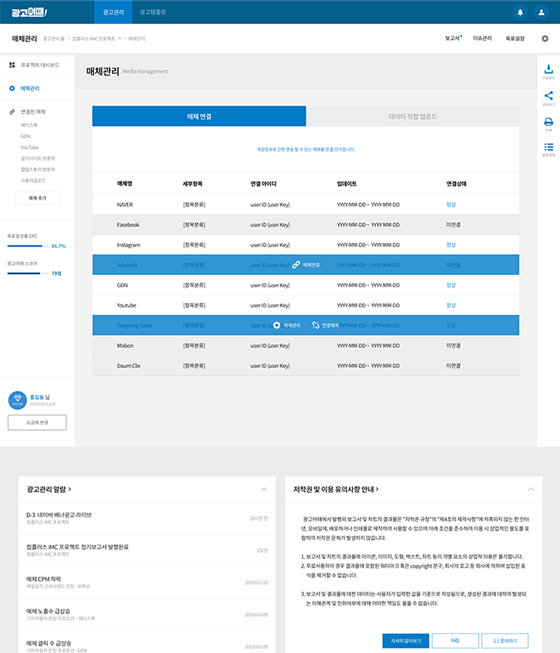Open the 저작권 및 이용 유의사항 안내 heading link
Viewport: 560px width, 653px height.
[336, 489]
